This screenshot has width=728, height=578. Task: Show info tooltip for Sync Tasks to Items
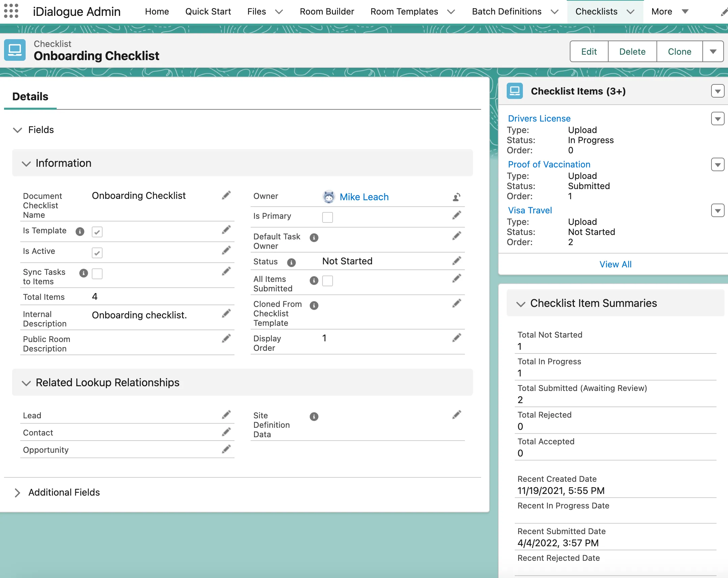83,273
